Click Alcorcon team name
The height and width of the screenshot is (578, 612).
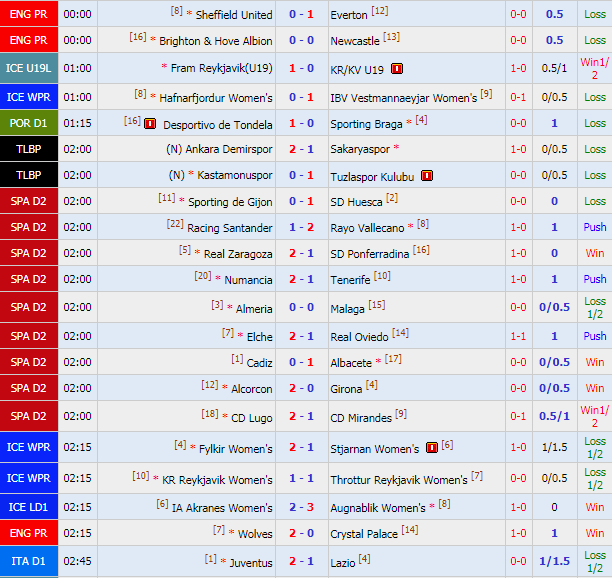click(252, 389)
